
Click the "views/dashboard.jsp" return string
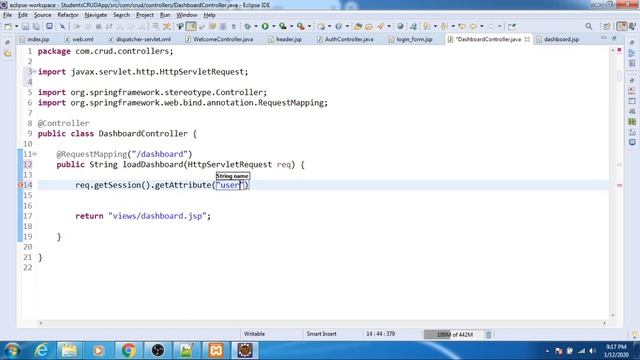pos(158,216)
